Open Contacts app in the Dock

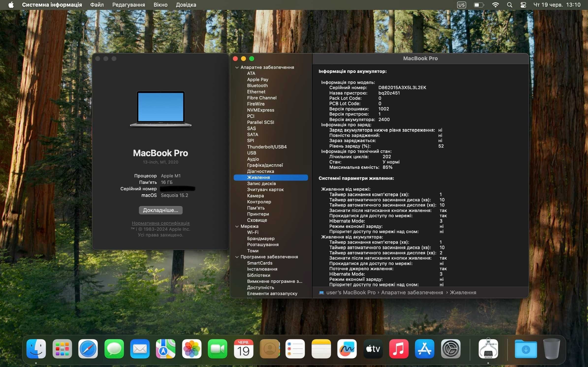270,349
